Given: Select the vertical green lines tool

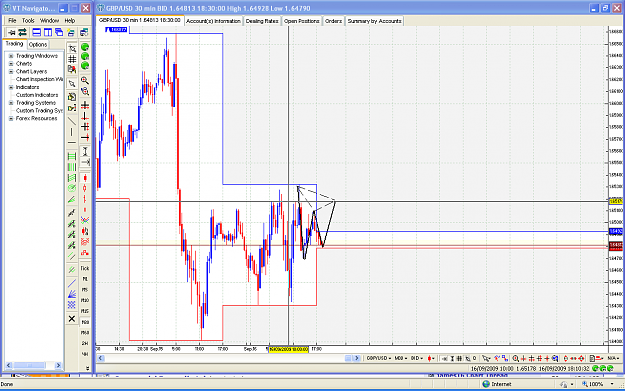Looking at the screenshot, I should click(x=72, y=167).
